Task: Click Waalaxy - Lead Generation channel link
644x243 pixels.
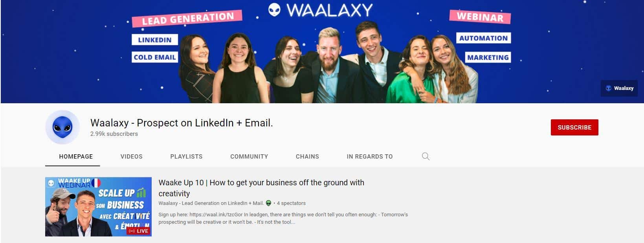Action: pyautogui.click(x=211, y=203)
